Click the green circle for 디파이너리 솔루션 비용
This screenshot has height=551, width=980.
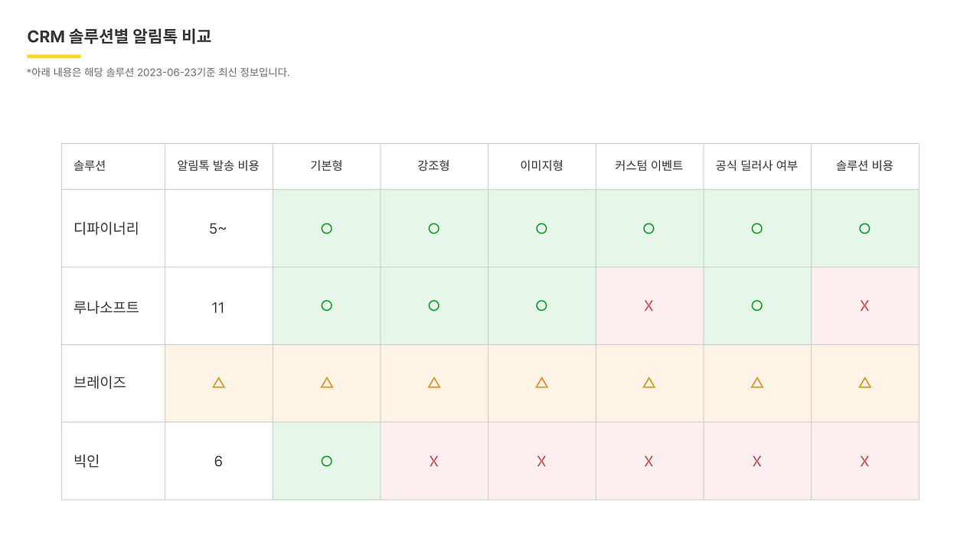[864, 228]
